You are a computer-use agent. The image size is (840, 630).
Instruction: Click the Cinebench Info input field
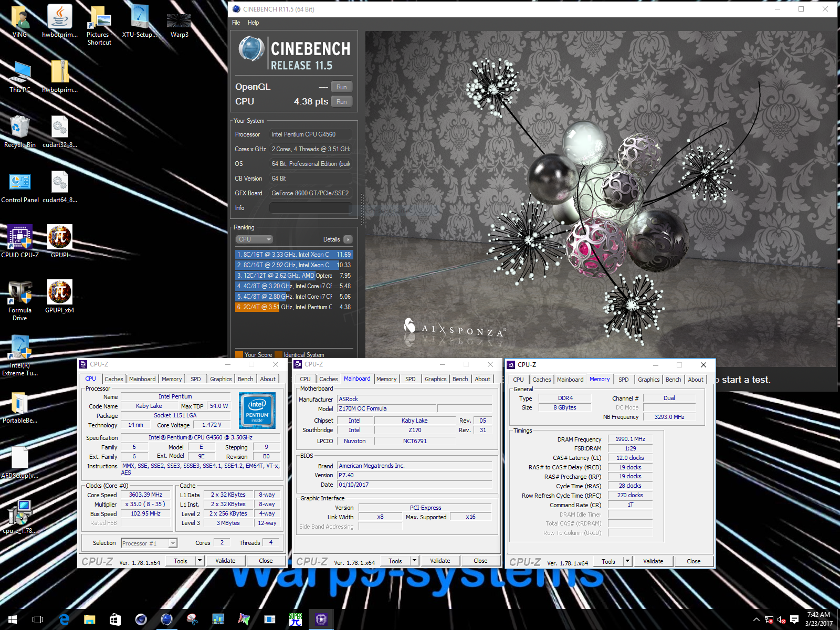click(311, 208)
